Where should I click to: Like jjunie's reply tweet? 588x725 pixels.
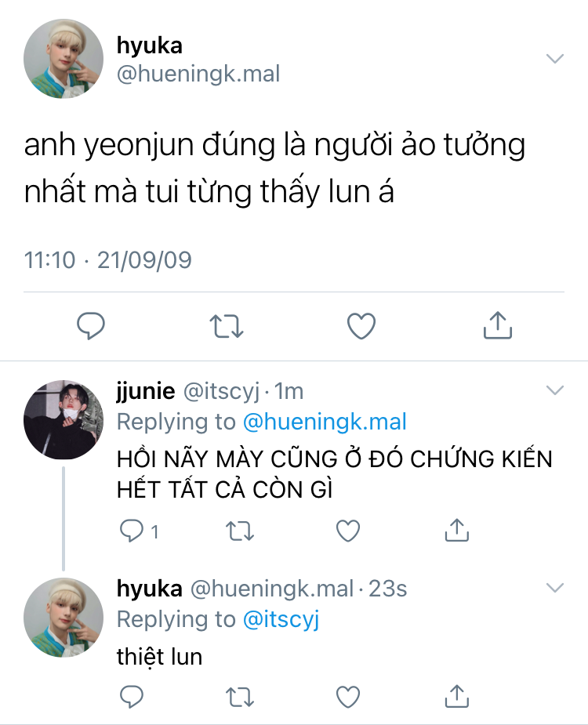coord(348,531)
